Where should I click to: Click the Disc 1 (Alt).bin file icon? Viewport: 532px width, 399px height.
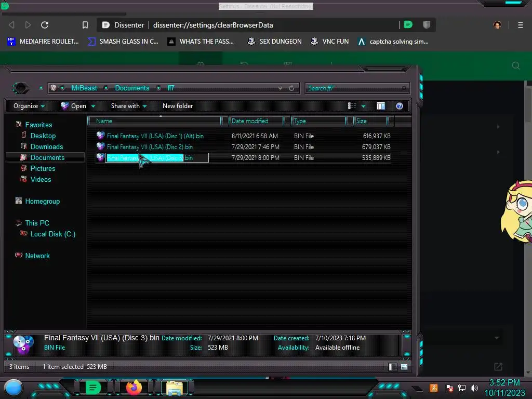100,136
